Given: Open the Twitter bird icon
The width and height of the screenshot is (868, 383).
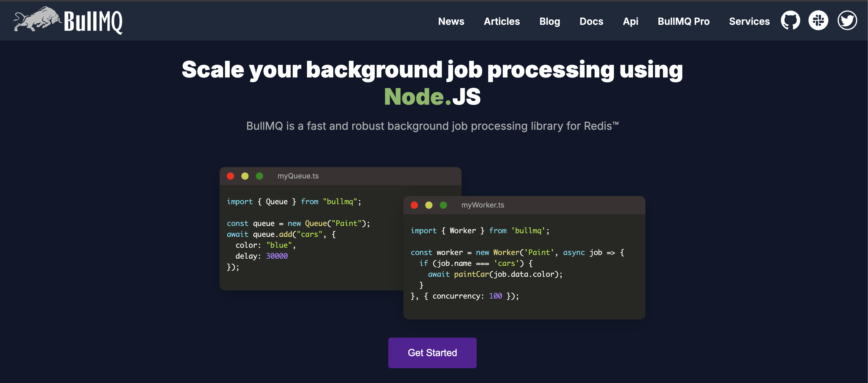Looking at the screenshot, I should click(847, 21).
